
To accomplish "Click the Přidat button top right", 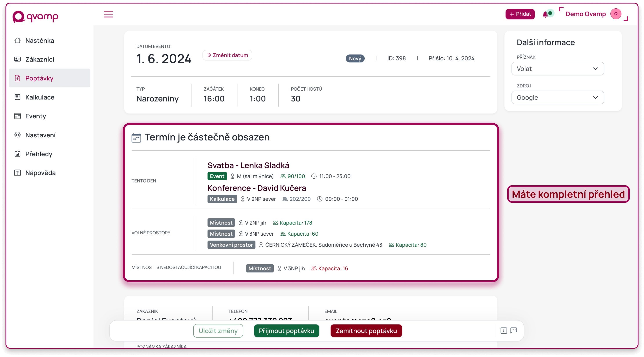I will tap(520, 14).
